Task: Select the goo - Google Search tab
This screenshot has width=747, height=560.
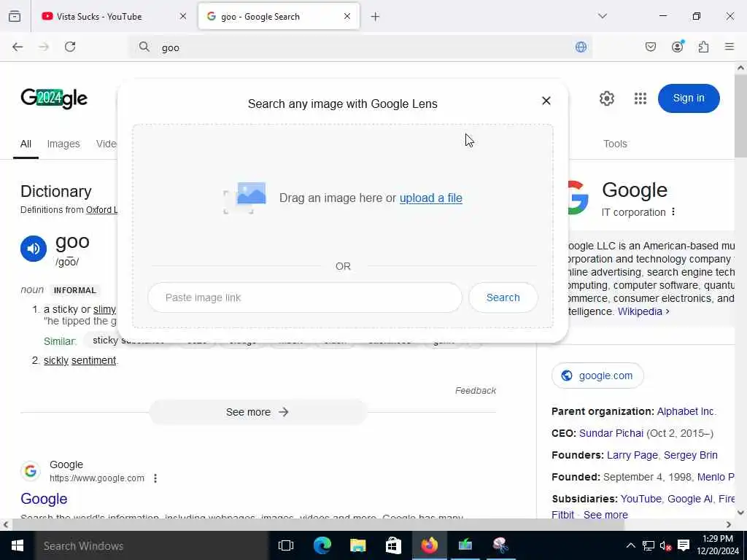Action: 279,17
